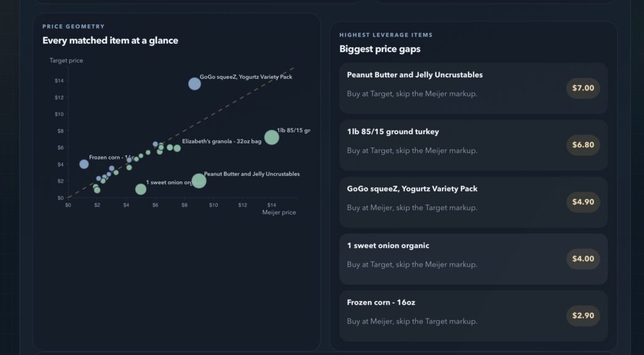Viewport: 644px width, 355px height.
Task: Click the Peanut Butter Uncrustables chart bubble
Action: click(199, 181)
